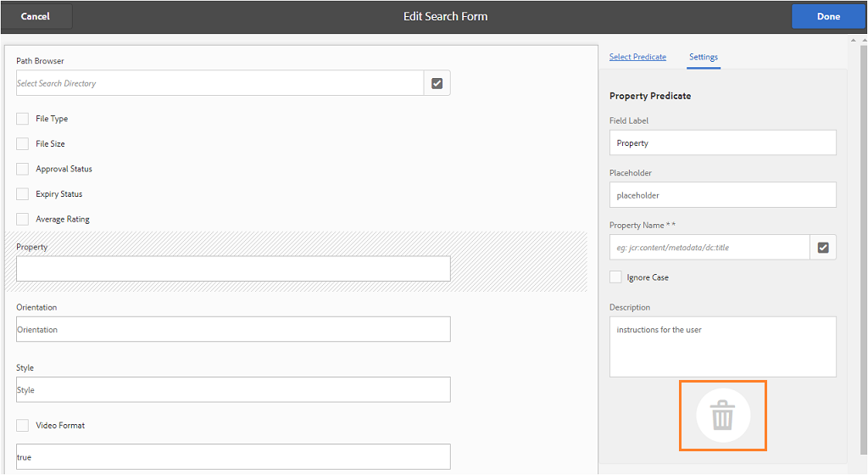Open property picker beside Property Name field
The width and height of the screenshot is (868, 475).
click(823, 248)
